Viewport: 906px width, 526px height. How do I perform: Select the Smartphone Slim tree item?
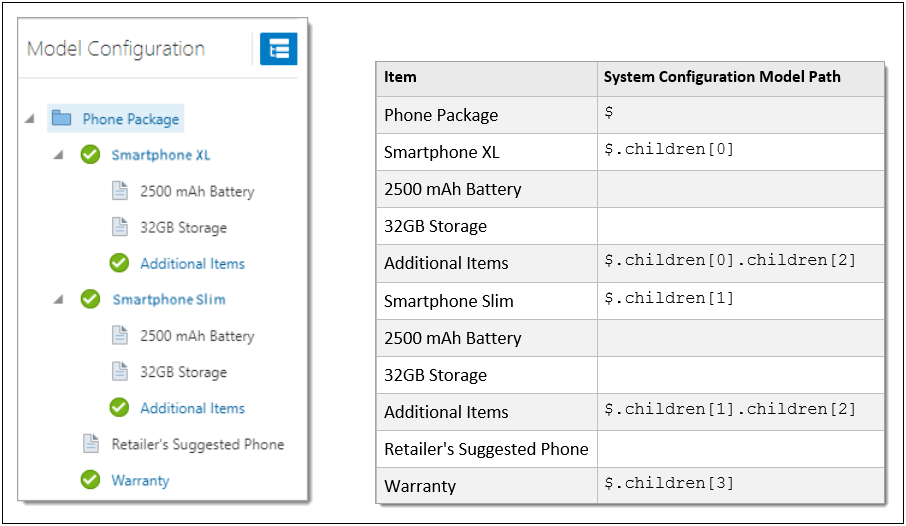[x=169, y=299]
